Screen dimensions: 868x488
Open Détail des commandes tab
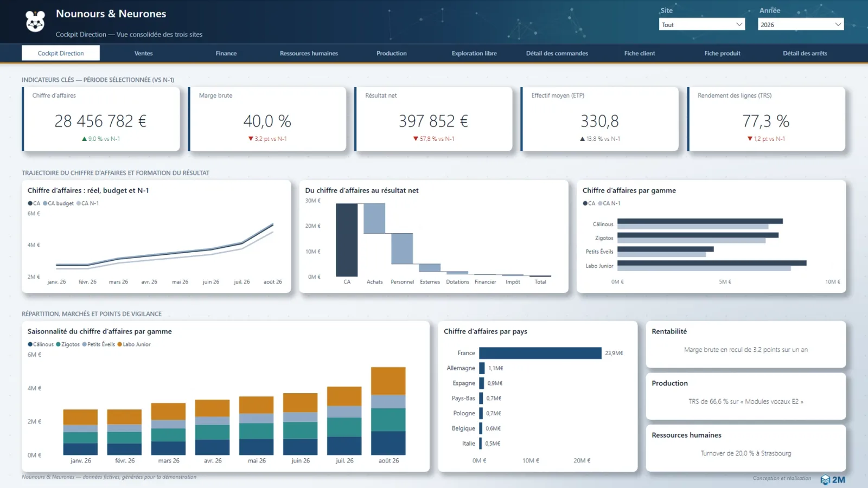[557, 53]
